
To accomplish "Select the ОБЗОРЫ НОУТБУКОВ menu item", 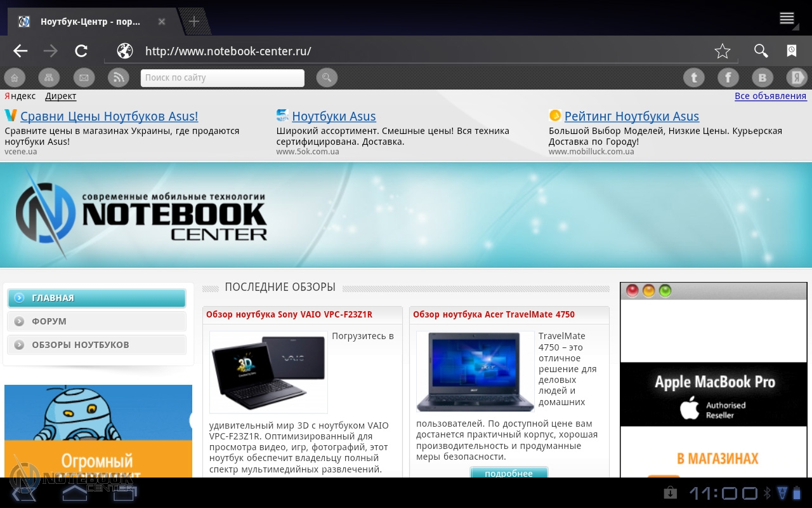I will coord(97,345).
